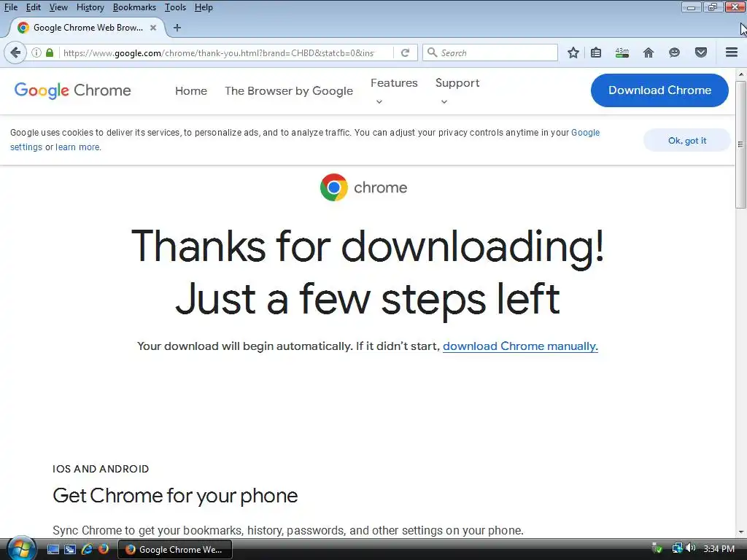Close the Google Chrome Web Browser tab

[153, 28]
